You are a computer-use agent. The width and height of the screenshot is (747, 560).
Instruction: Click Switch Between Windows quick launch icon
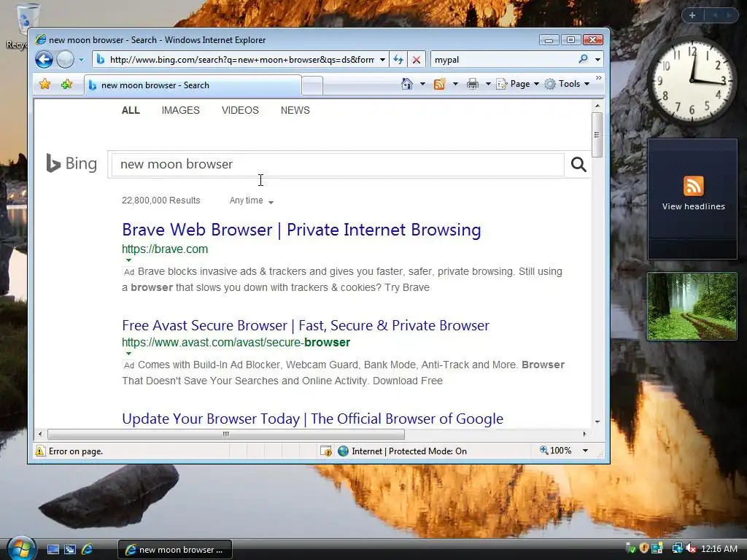click(x=70, y=550)
